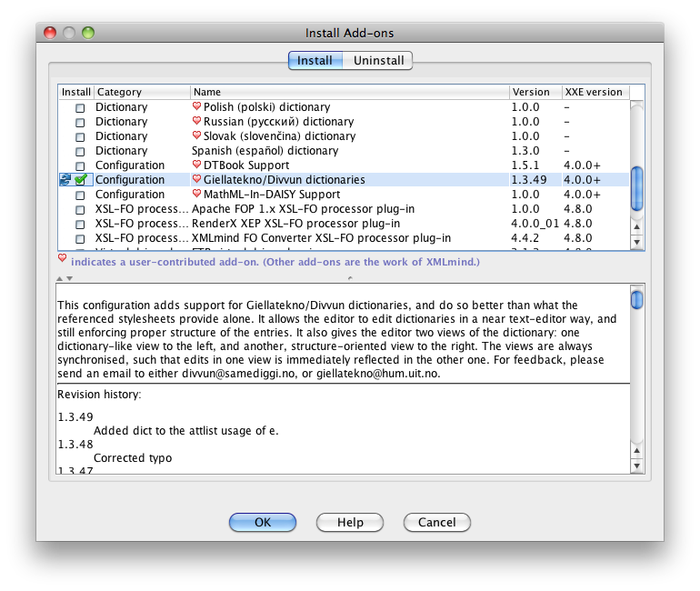
Task: Select 'XMLmind FO Converter XSL-FO processor plug-in'
Action: (344, 238)
